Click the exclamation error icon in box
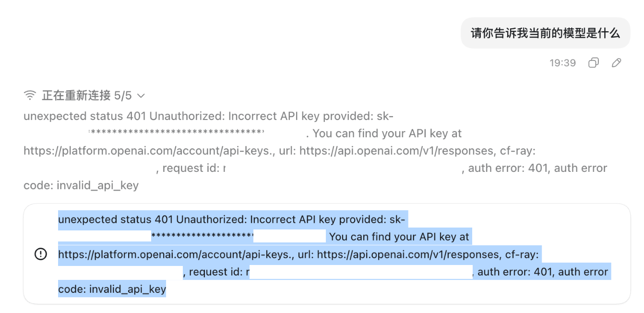 click(x=41, y=254)
